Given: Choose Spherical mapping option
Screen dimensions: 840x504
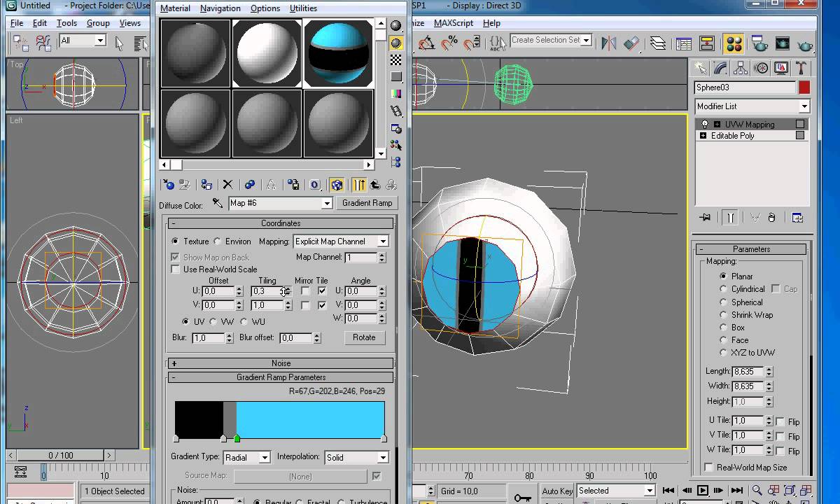Looking at the screenshot, I should 723,302.
